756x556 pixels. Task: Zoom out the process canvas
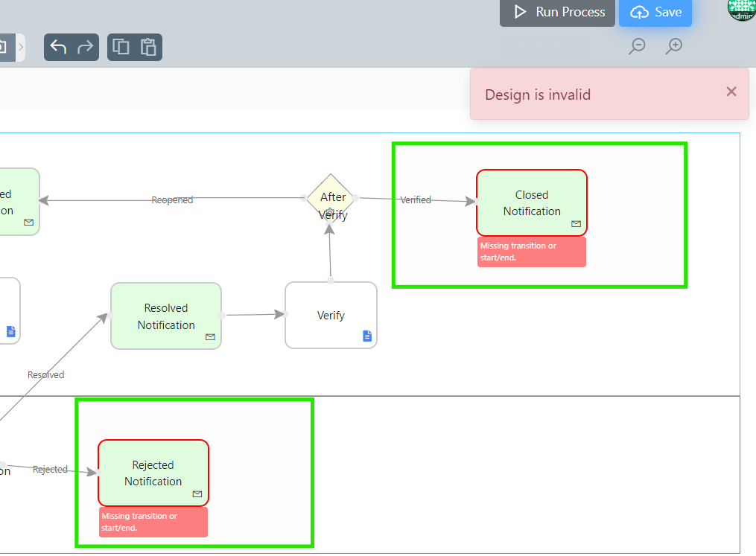[637, 46]
